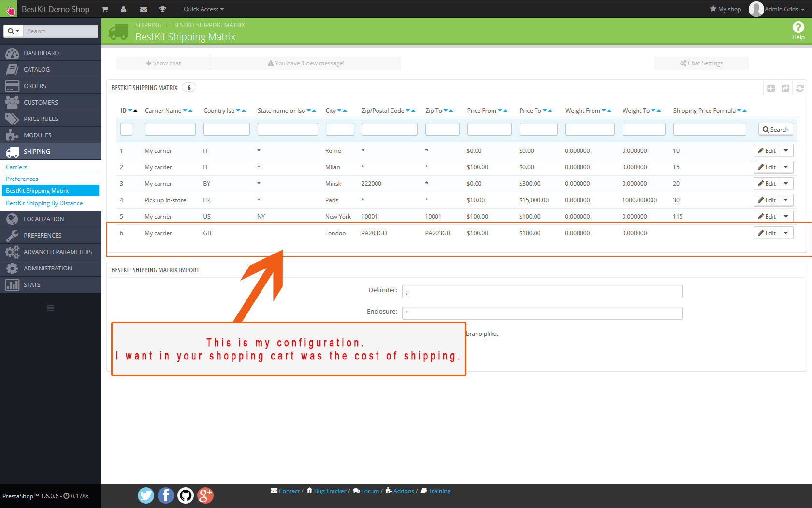812x508 pixels.
Task: Open the new message notification
Action: (306, 63)
